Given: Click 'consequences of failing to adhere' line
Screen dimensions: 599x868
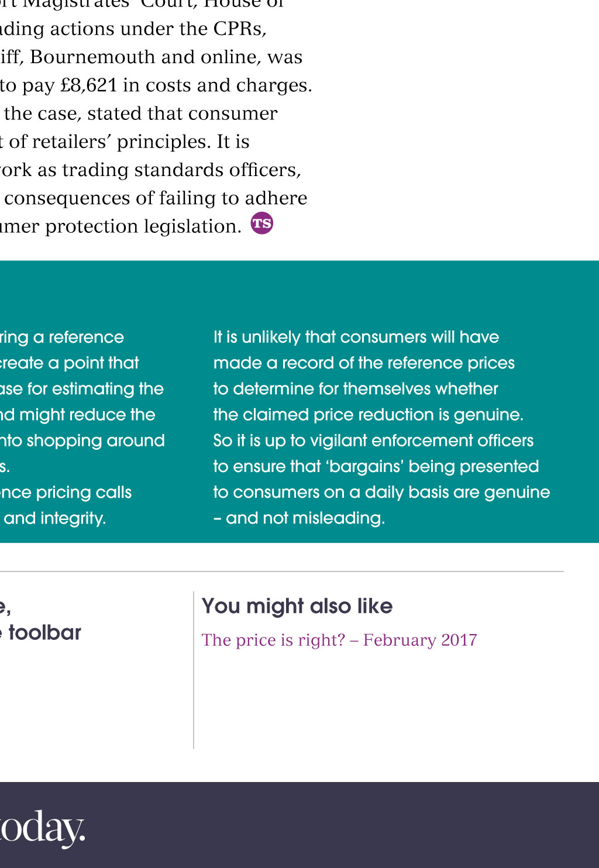Looking at the screenshot, I should click(156, 198).
